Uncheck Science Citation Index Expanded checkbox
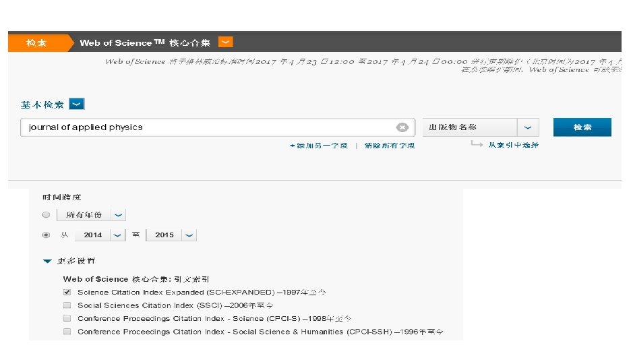 tap(67, 292)
